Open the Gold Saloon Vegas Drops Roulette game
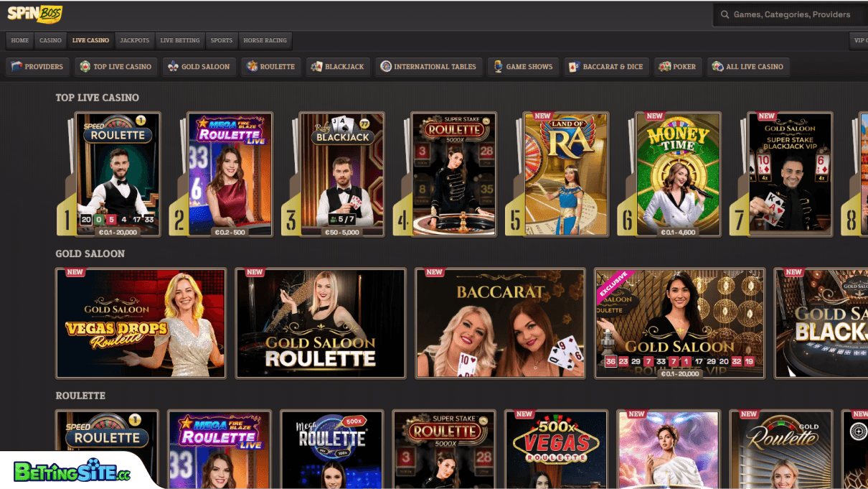868x489 pixels. (141, 323)
